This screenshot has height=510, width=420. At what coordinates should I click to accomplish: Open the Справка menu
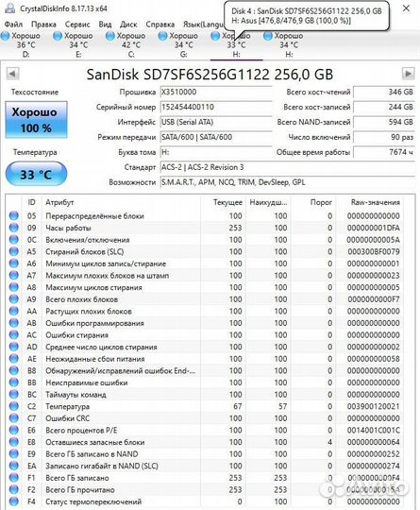coord(160,25)
